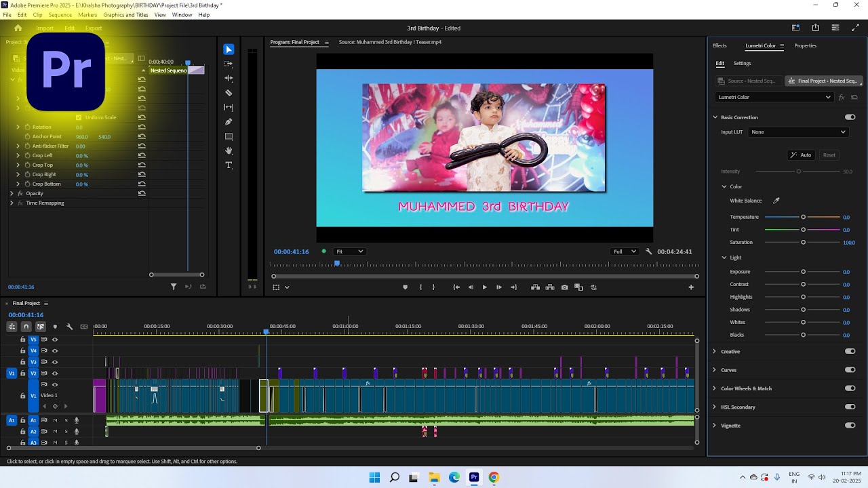
Task: Select the Razor tool
Action: pos(229,93)
